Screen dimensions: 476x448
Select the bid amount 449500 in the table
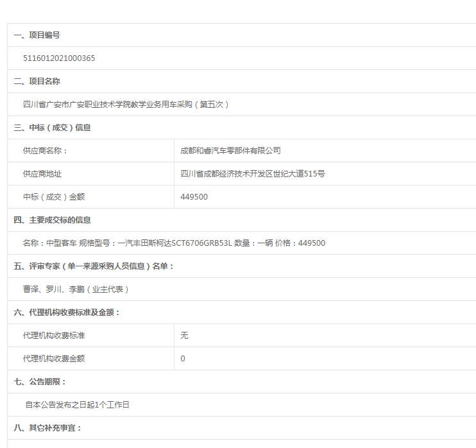[194, 197]
